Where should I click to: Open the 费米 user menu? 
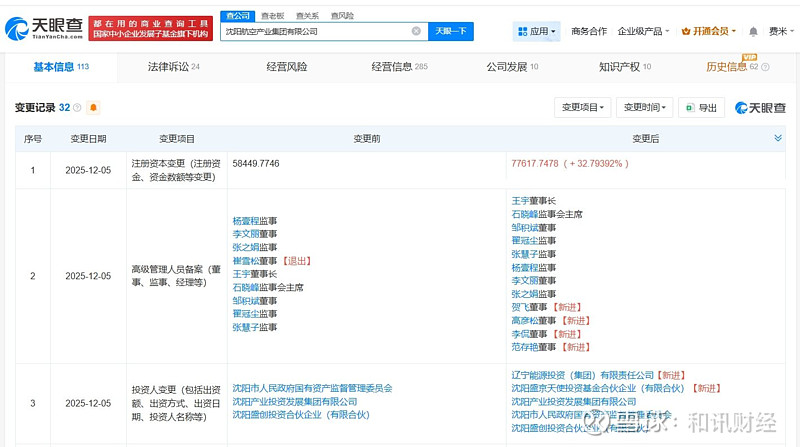tap(781, 32)
